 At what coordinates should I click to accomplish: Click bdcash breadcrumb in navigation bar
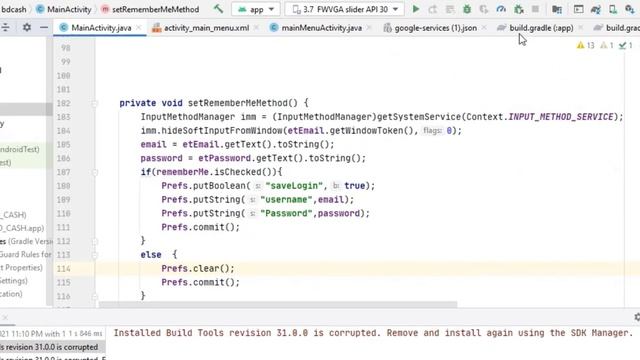[x=13, y=9]
